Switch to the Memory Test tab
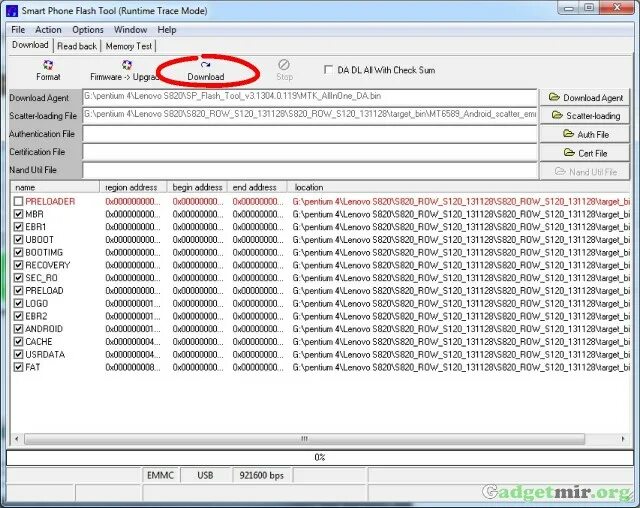The image size is (640, 508). [x=129, y=46]
